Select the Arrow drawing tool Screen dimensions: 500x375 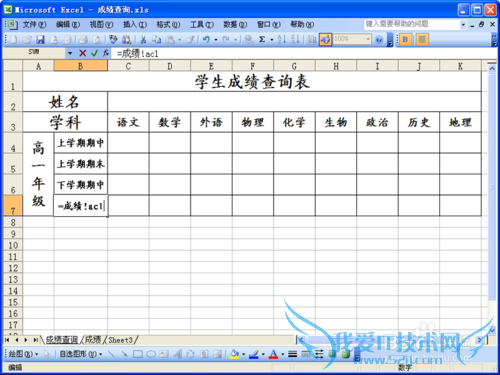pyautogui.click(x=124, y=354)
